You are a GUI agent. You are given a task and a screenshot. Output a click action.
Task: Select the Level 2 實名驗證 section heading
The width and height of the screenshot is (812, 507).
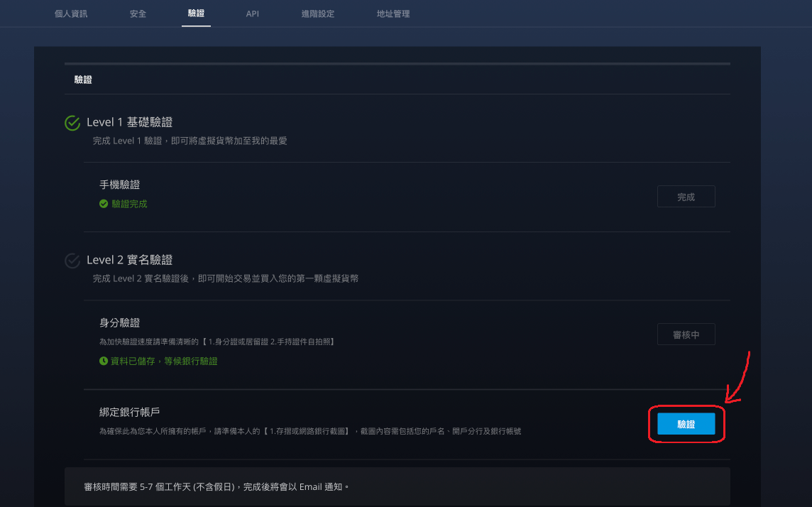[x=130, y=259]
